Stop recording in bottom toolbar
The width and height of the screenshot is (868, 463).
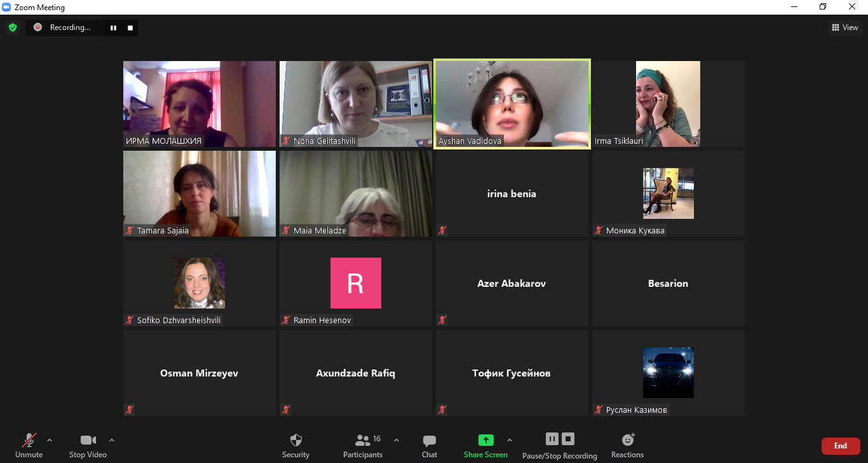(568, 439)
